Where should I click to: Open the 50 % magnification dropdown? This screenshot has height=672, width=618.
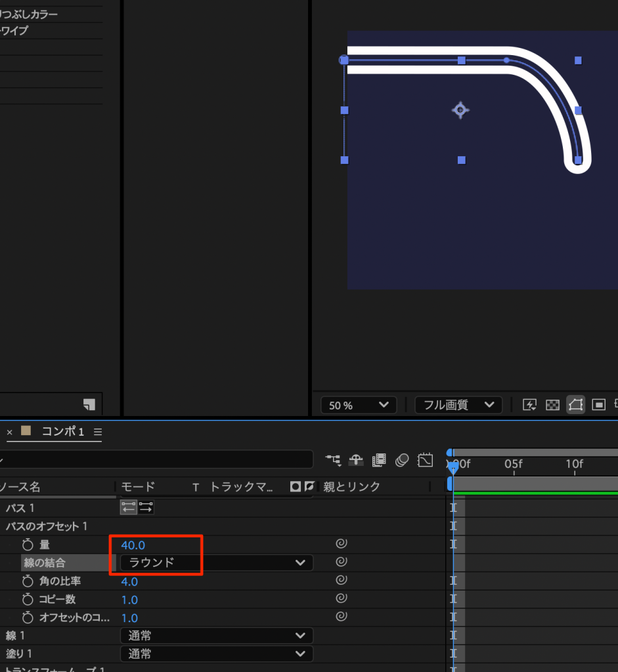(359, 405)
